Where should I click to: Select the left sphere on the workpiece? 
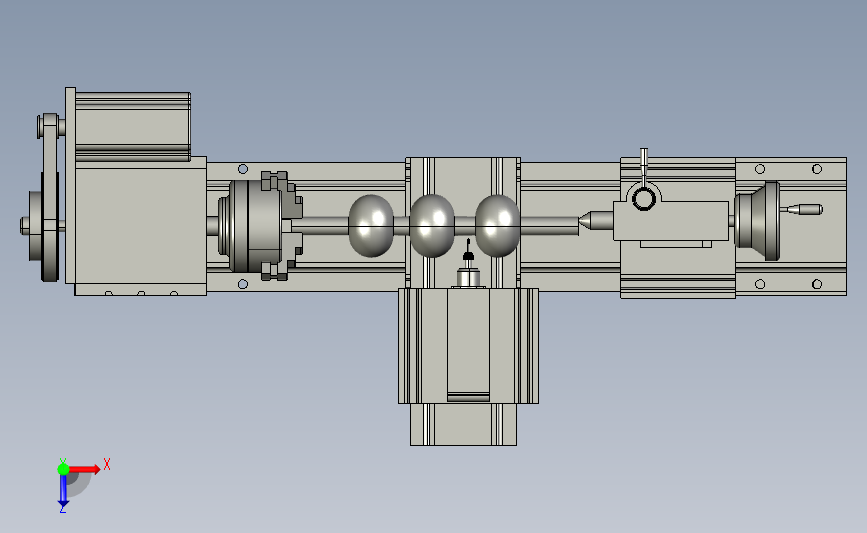371,226
